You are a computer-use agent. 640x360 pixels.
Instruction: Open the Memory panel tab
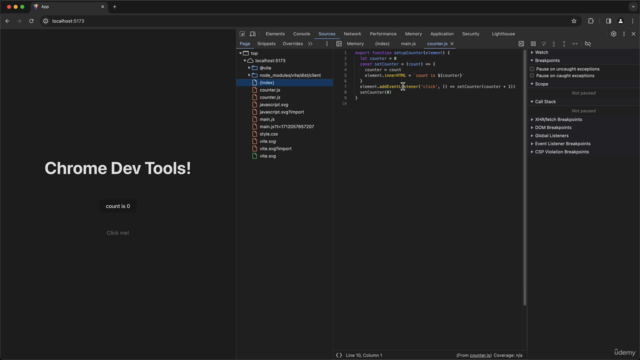coord(413,34)
